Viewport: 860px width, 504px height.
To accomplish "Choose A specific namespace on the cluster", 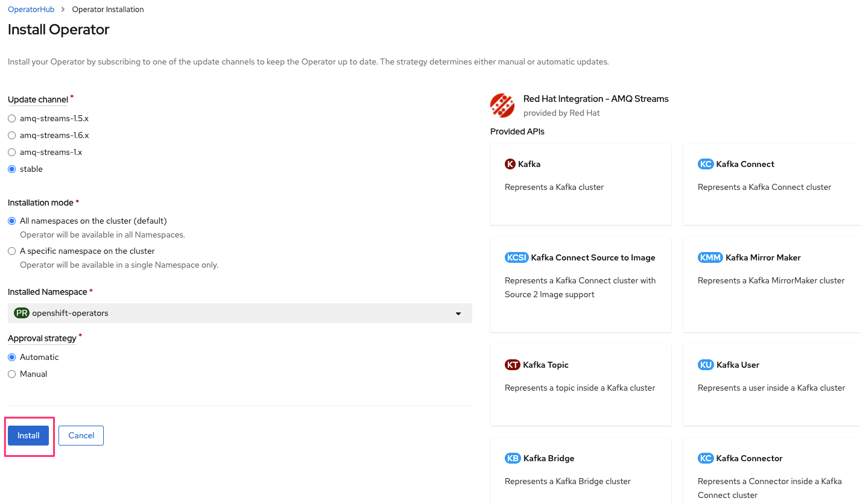I will (x=11, y=251).
